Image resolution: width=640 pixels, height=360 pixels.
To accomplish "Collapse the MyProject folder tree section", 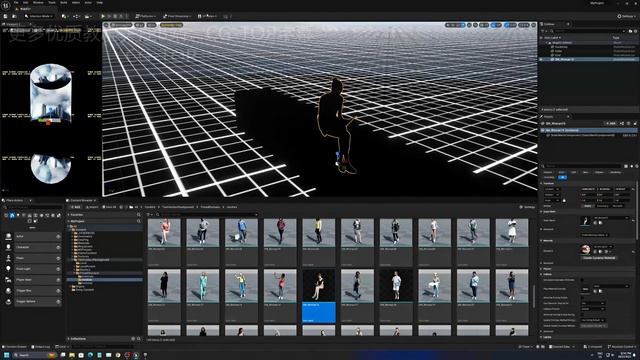I will 69,221.
